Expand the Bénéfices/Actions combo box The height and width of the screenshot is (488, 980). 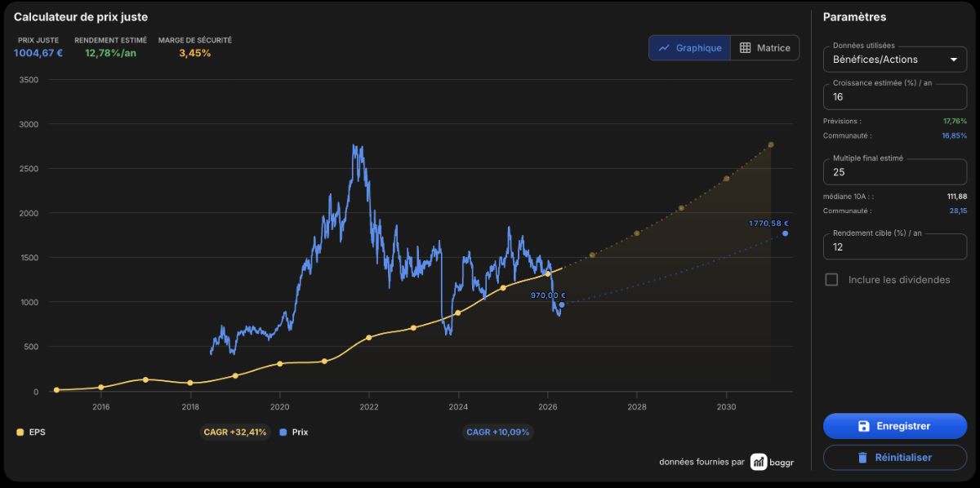[895, 60]
